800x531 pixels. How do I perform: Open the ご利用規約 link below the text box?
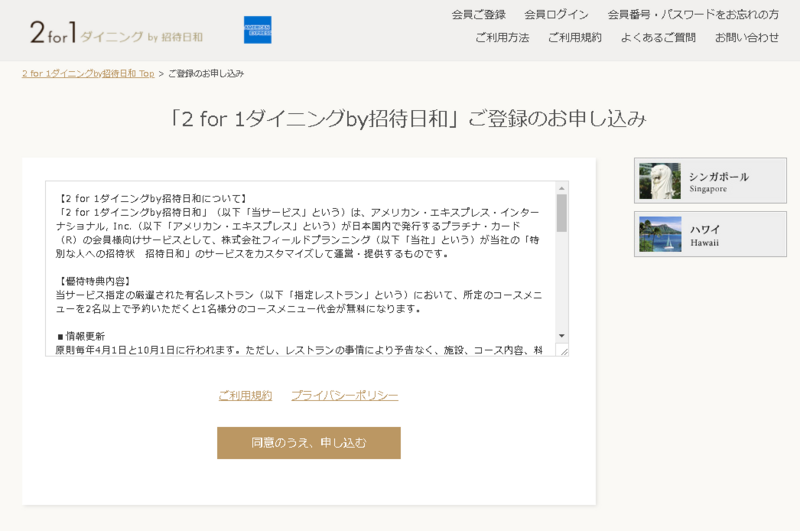(245, 395)
